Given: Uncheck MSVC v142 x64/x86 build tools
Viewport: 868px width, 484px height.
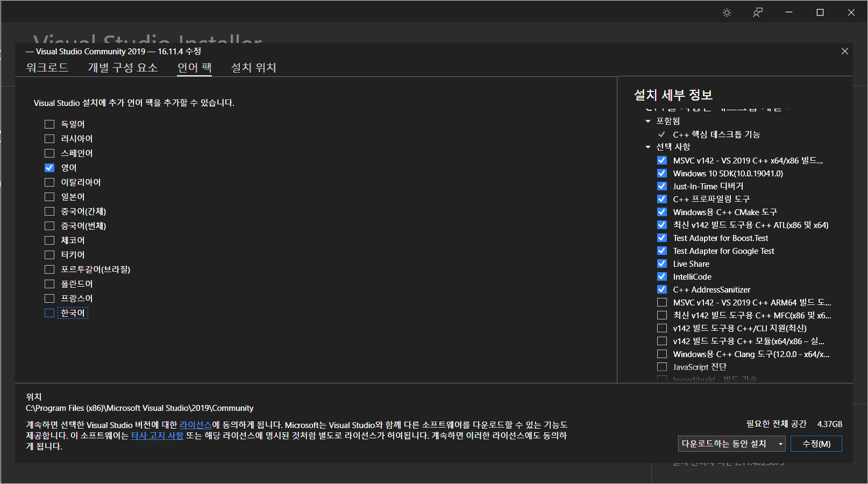Looking at the screenshot, I should tap(662, 160).
